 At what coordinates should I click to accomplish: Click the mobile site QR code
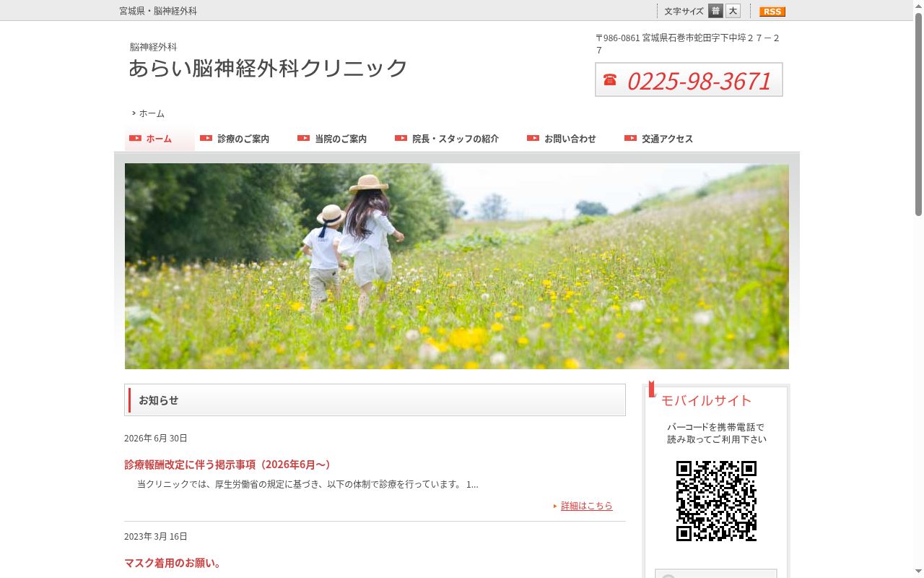tap(716, 501)
